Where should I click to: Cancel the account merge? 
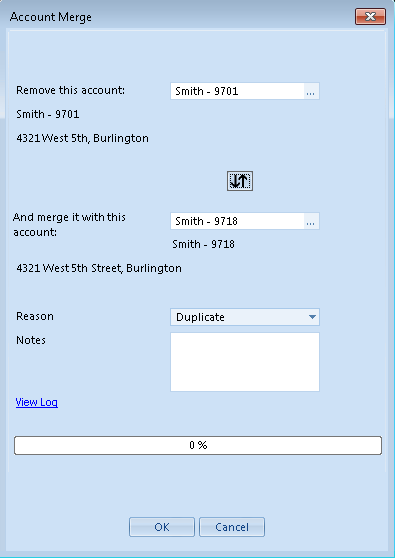(x=232, y=527)
